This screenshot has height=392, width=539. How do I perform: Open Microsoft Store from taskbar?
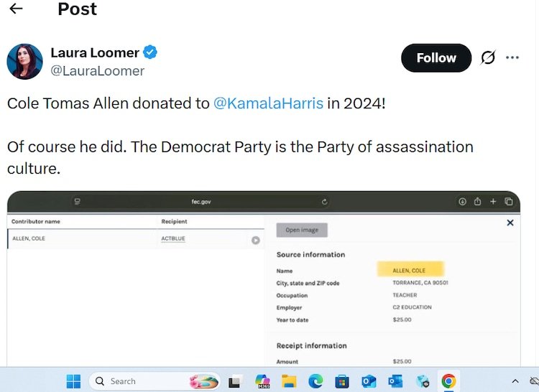342,381
